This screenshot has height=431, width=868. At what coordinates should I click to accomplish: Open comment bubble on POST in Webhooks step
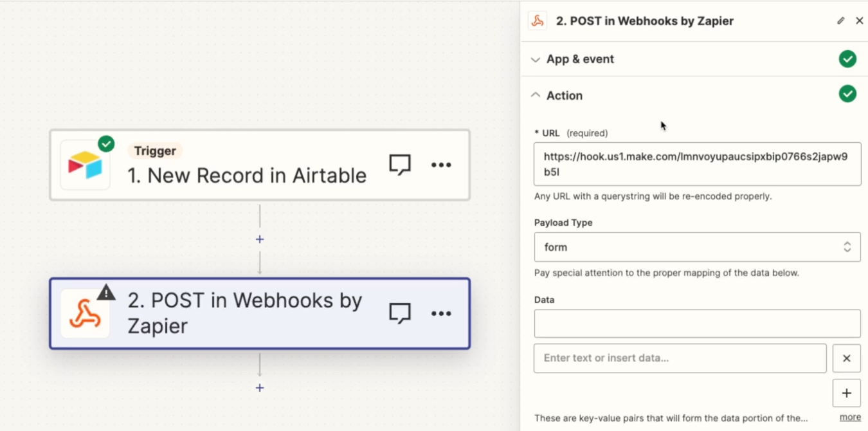click(x=400, y=313)
